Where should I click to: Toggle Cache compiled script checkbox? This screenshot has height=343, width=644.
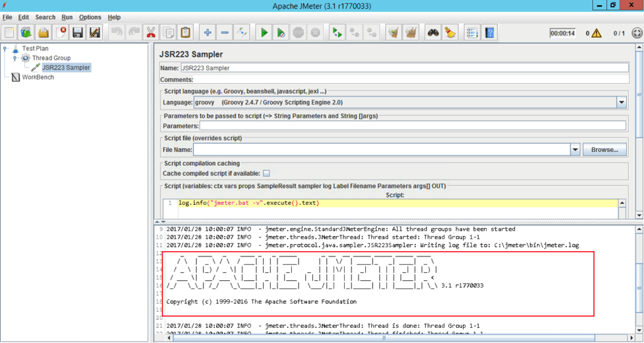[x=267, y=173]
